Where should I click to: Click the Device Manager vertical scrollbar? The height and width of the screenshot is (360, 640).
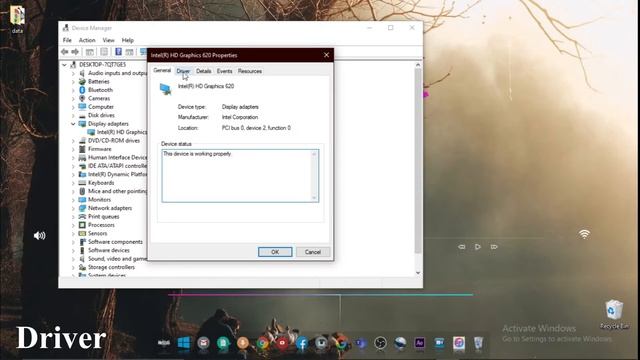418,161
